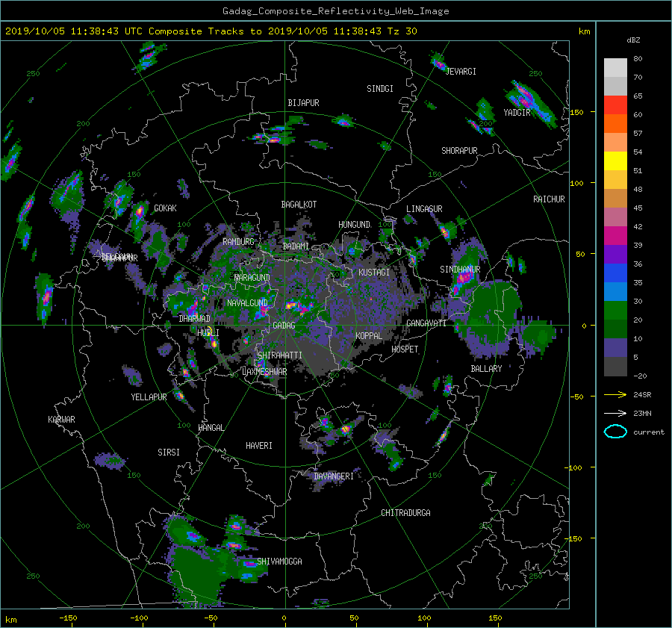The height and width of the screenshot is (628, 672).
Task: Click the KARWAR city label
Action: click(x=61, y=420)
